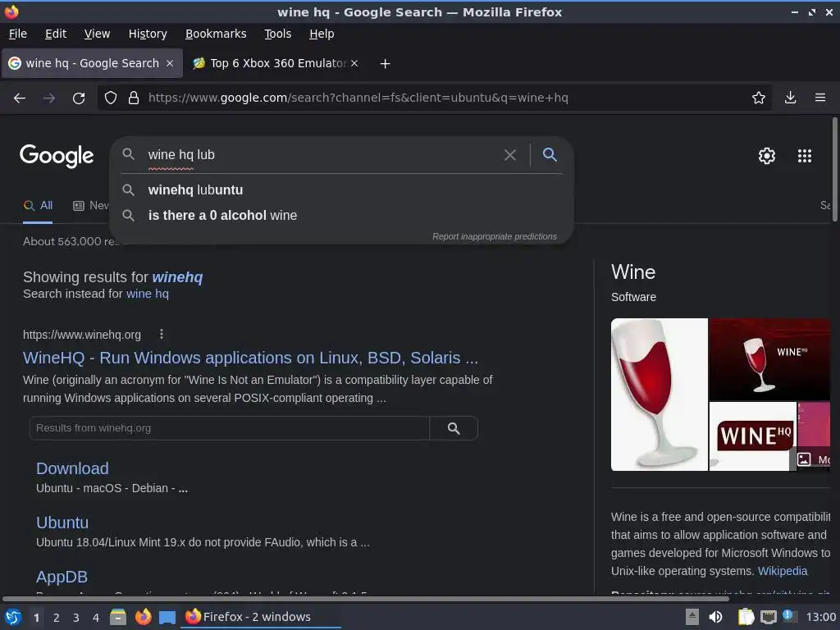Open the Tools menu
Screen dimensions: 840x630
(x=277, y=34)
